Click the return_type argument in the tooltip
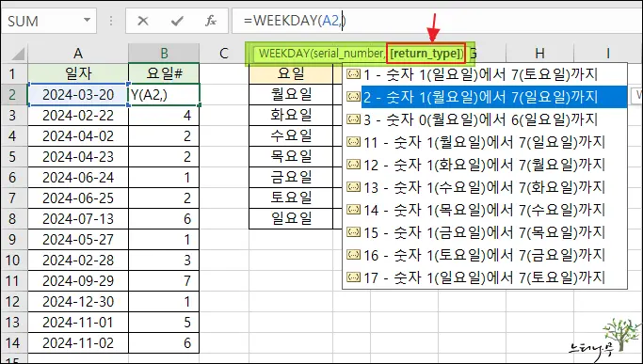 pyautogui.click(x=426, y=54)
